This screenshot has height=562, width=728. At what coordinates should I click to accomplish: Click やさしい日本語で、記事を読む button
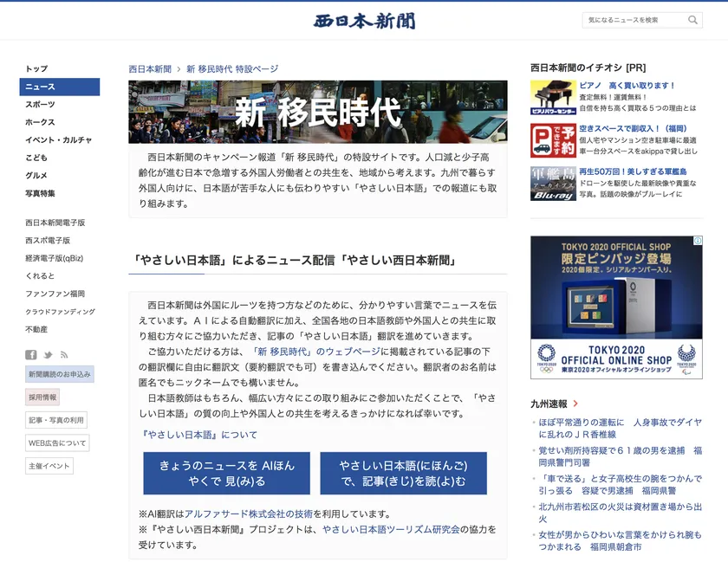coord(404,474)
